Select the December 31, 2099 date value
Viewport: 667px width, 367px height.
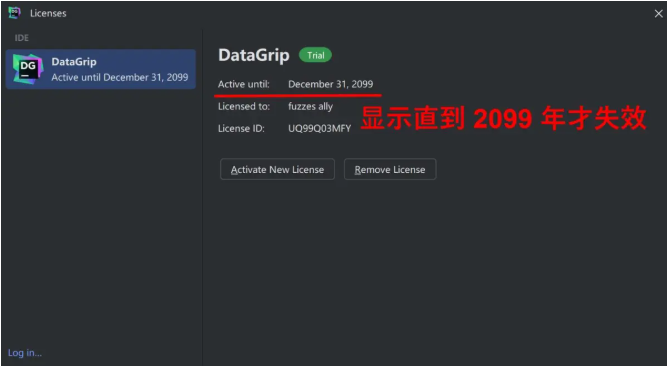pyautogui.click(x=331, y=84)
